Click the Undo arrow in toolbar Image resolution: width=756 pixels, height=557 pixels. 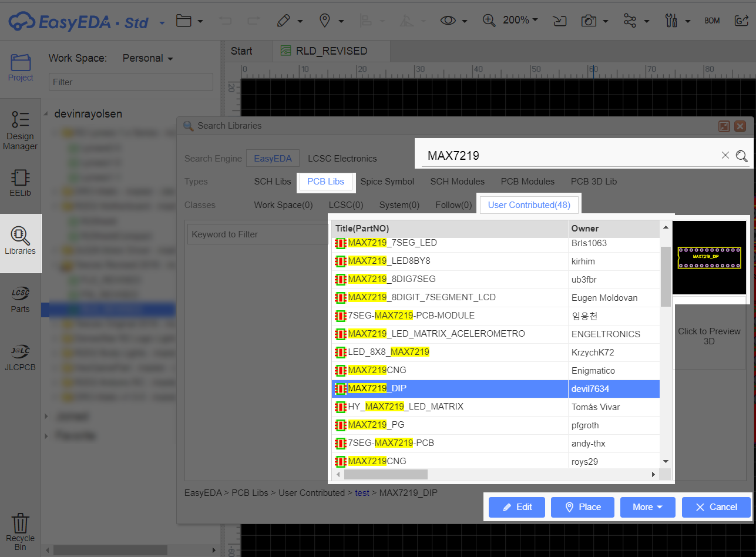click(225, 21)
